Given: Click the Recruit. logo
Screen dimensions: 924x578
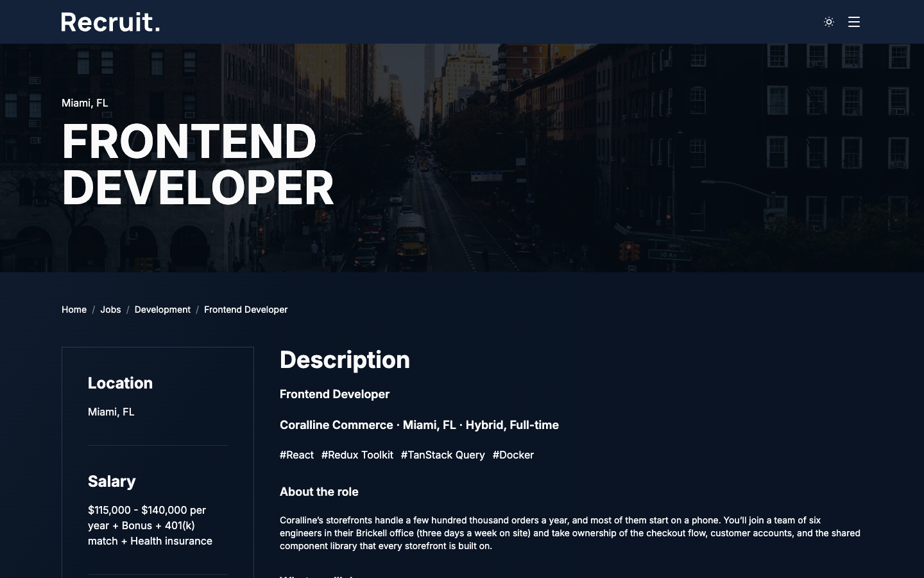Looking at the screenshot, I should (110, 22).
